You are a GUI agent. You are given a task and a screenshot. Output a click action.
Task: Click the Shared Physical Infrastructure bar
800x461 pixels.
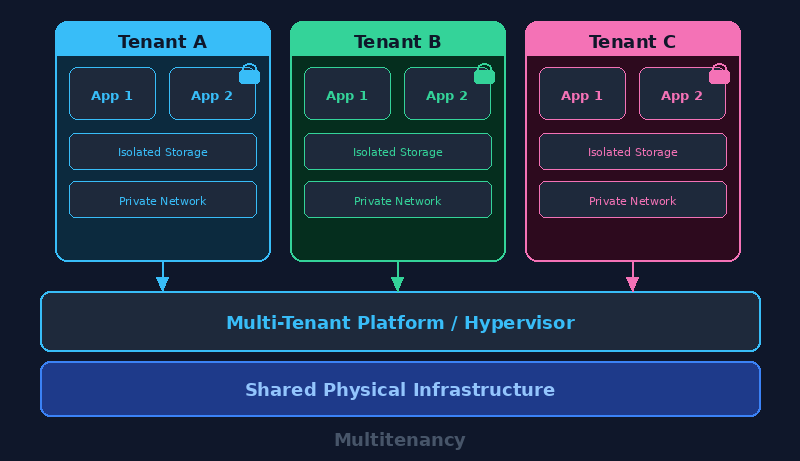click(x=400, y=389)
